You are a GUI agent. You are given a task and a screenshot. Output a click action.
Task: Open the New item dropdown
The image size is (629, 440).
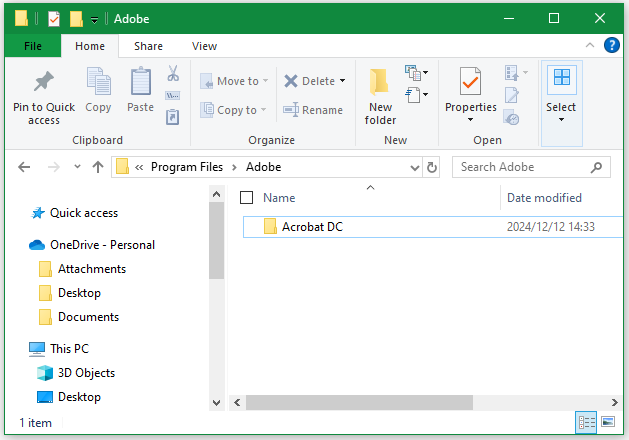[x=416, y=73]
